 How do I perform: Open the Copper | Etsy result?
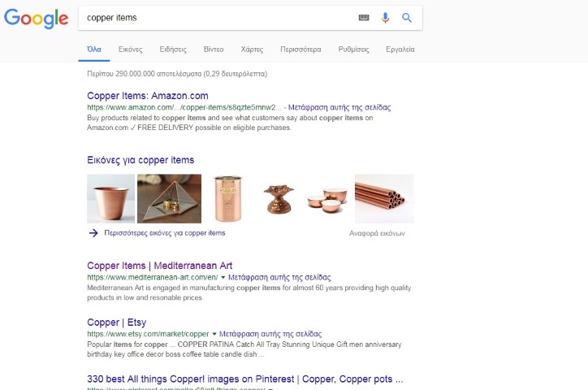[117, 322]
